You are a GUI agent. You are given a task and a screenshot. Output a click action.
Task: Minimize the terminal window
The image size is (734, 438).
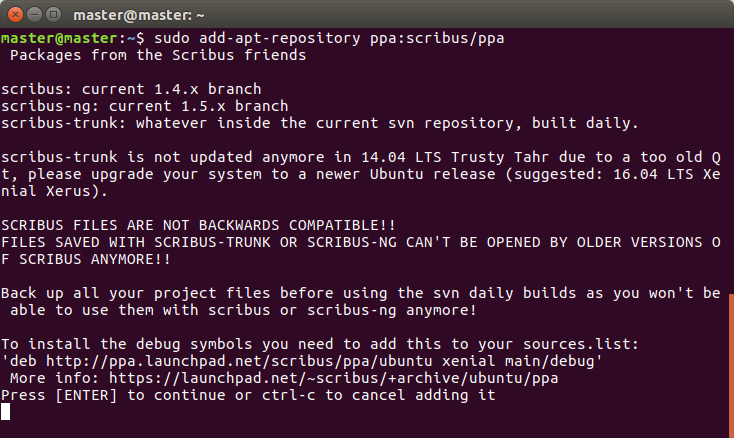click(x=34, y=15)
